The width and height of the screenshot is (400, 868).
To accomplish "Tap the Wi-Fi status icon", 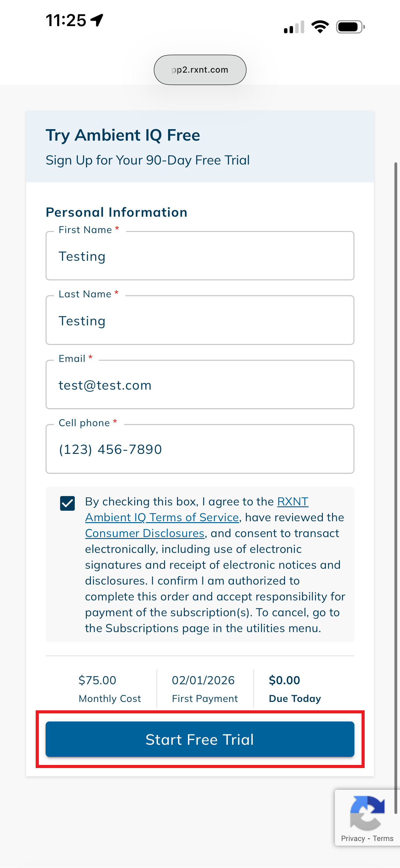I will pos(320,27).
